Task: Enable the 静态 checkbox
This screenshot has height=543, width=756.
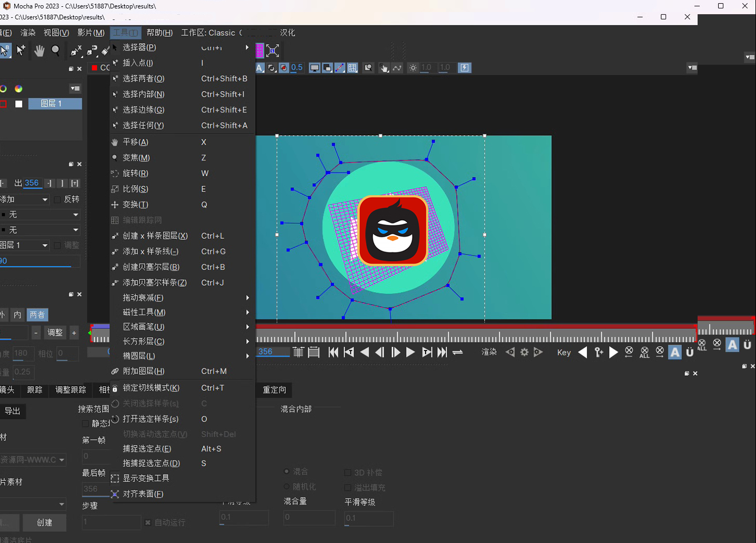Action: tap(85, 424)
